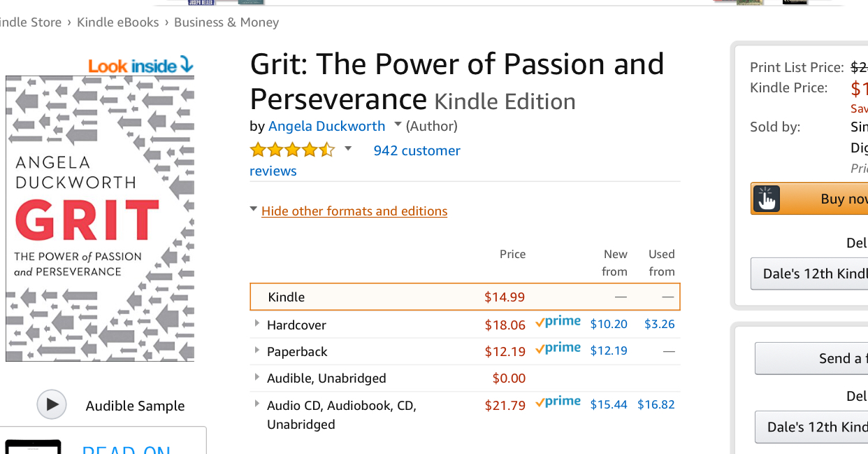The width and height of the screenshot is (868, 454).
Task: Expand the Paperback format row
Action: pos(257,350)
